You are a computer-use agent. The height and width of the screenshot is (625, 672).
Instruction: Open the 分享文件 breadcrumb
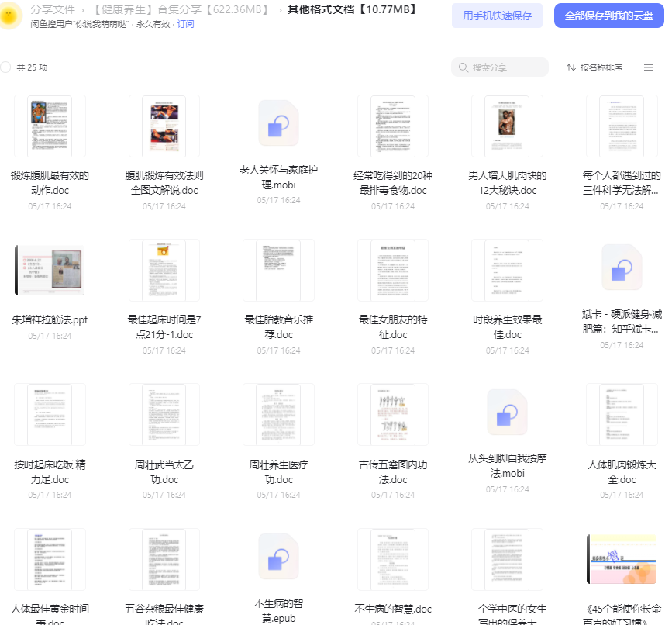pos(53,9)
